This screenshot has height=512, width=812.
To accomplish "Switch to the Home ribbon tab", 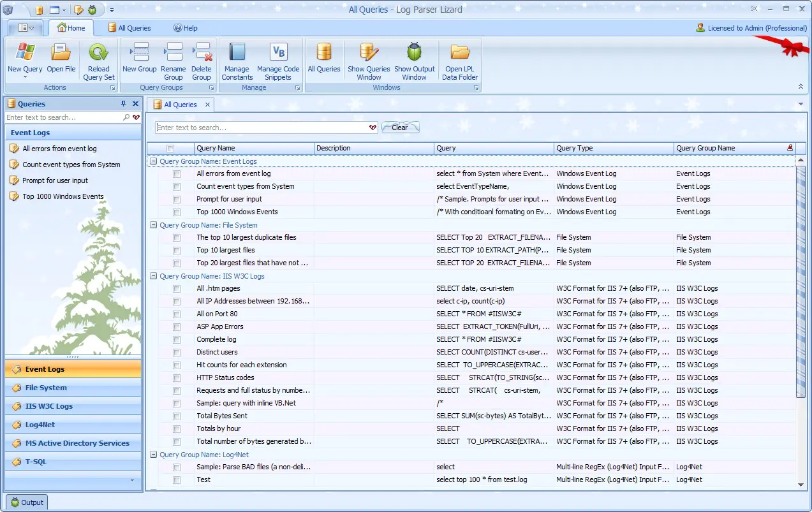I will point(71,28).
